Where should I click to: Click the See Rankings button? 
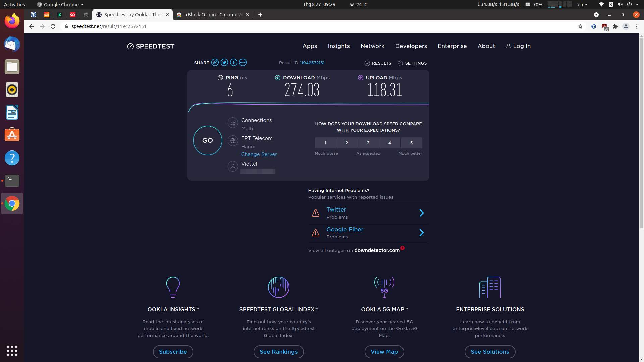pyautogui.click(x=279, y=352)
